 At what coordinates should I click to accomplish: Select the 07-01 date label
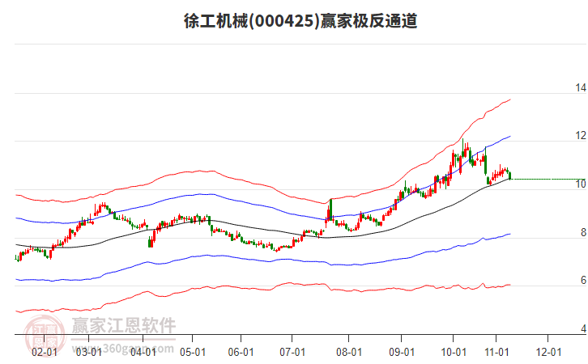[x=292, y=352]
